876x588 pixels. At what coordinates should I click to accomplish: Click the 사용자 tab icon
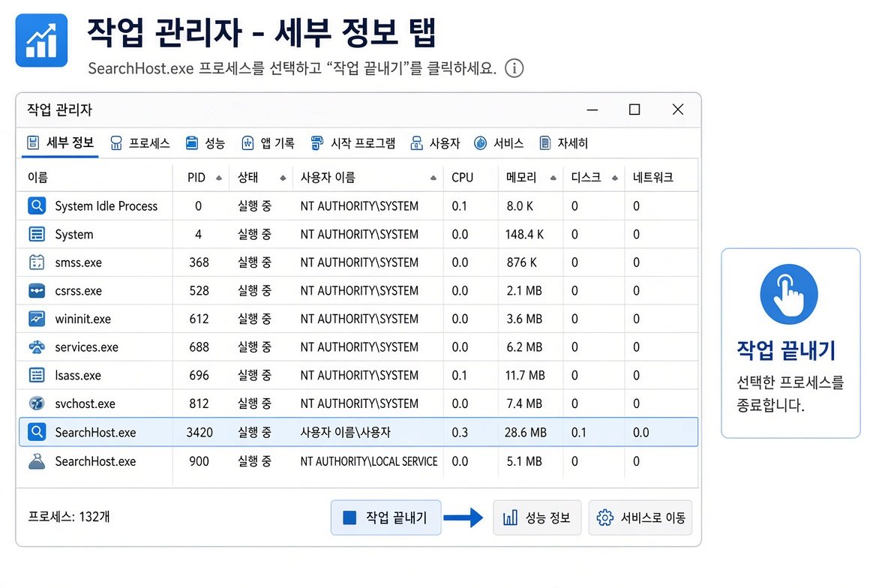click(416, 143)
